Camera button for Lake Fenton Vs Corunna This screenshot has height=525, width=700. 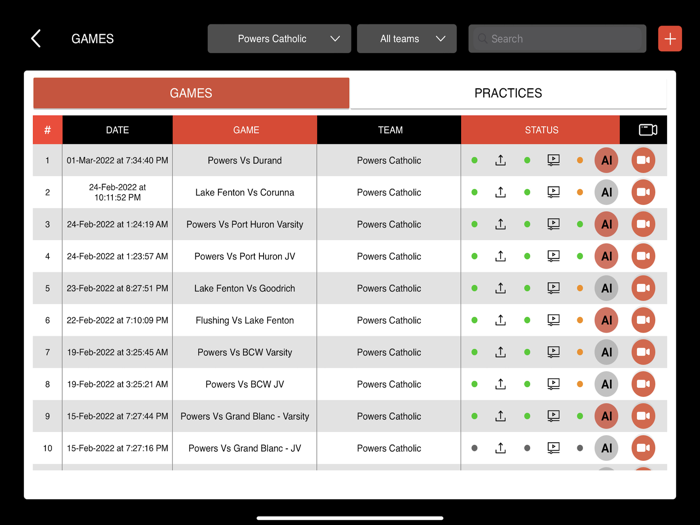click(643, 192)
